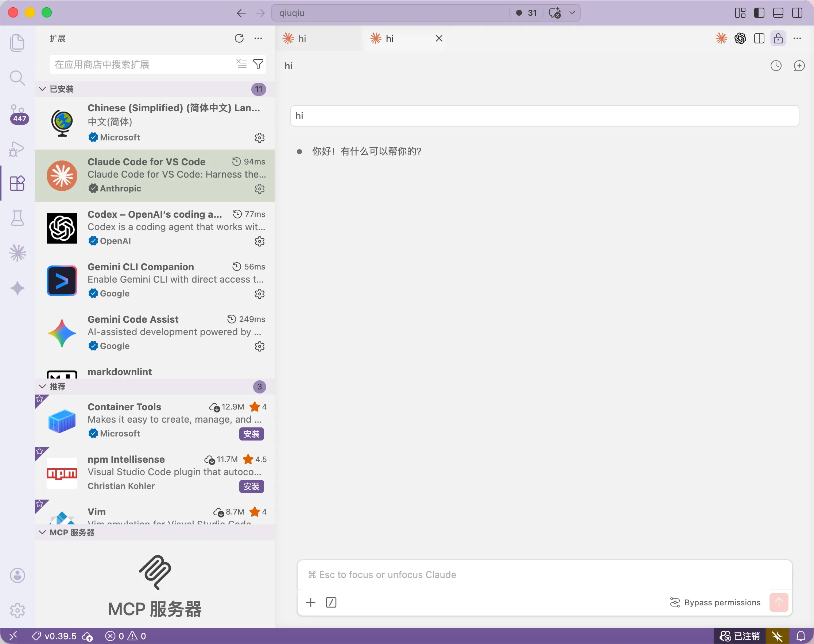814x644 pixels.
Task: Toggle Bypass permissions mode
Action: point(715,602)
